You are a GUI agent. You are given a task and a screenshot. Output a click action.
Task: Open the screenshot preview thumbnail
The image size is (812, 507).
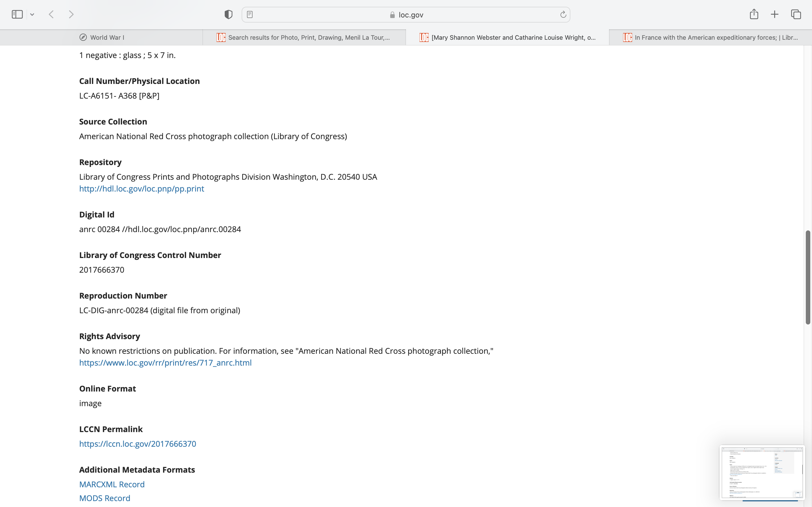762,472
